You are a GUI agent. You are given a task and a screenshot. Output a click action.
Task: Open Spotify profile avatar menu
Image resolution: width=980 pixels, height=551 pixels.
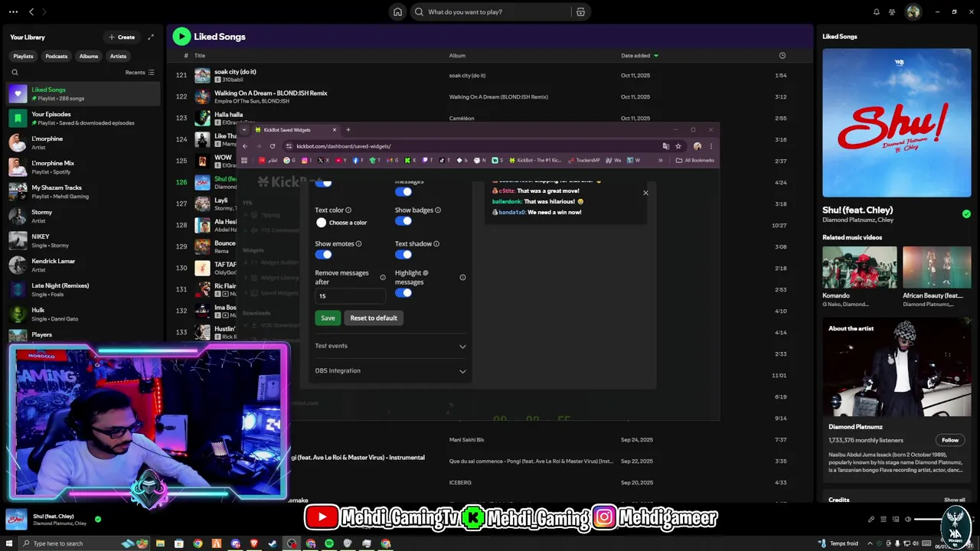coord(913,11)
